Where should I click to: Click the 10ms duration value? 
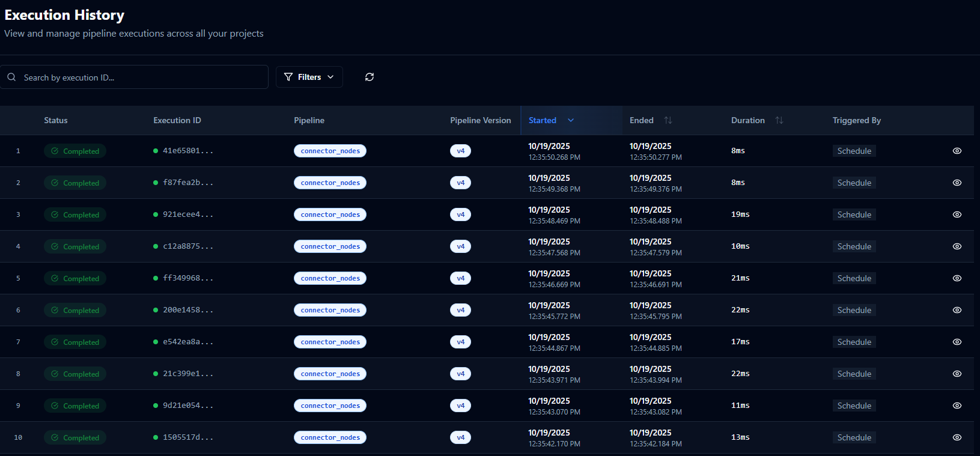pos(740,246)
